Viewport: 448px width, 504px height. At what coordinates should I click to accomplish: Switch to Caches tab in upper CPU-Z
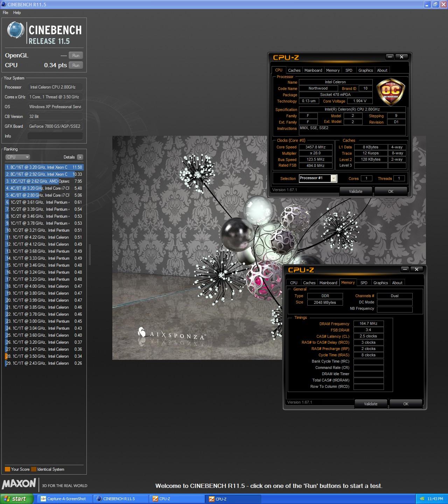click(x=294, y=70)
